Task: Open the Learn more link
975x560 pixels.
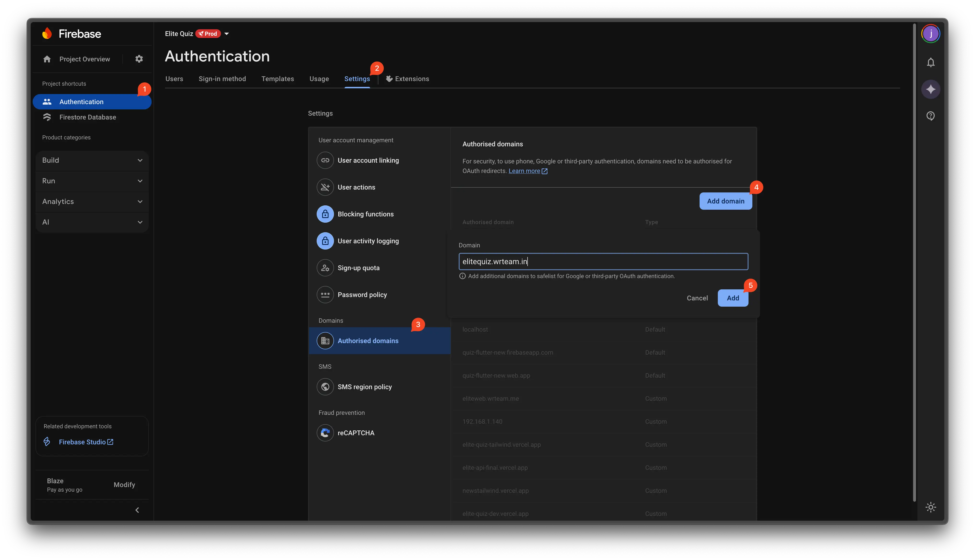Action: [524, 171]
